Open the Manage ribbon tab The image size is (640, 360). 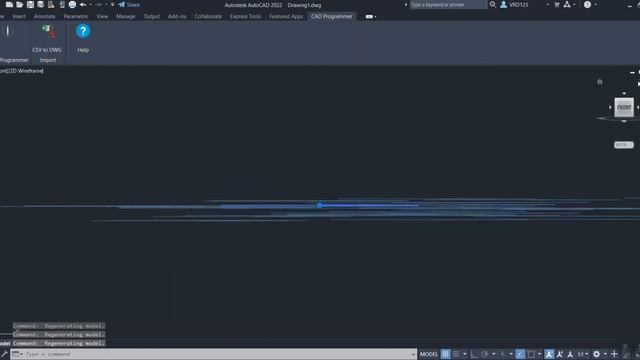coord(126,16)
